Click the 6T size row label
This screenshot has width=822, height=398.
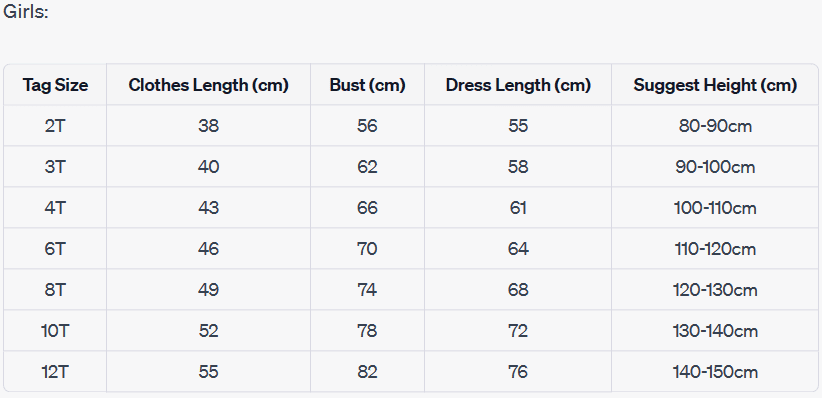[x=55, y=249]
